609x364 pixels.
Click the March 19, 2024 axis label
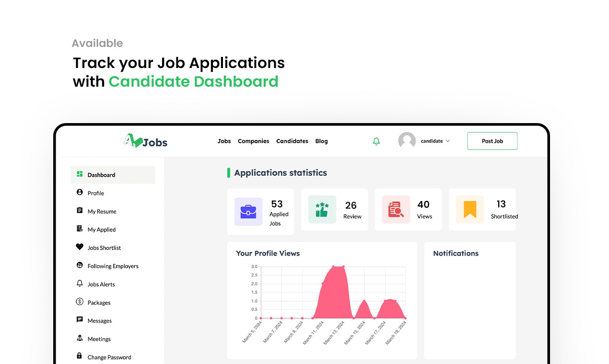(396, 333)
